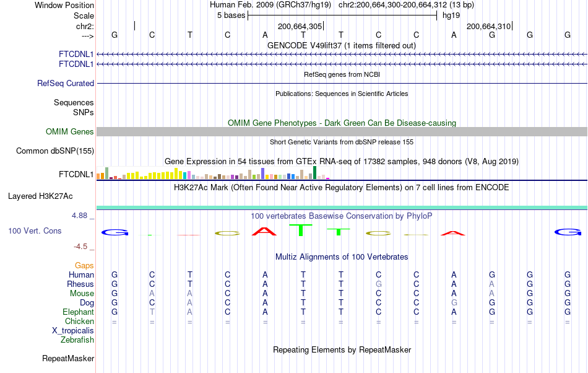The width and height of the screenshot is (588, 373).
Task: Open Publications: Sequences in Scientific Articles title
Action: click(x=342, y=94)
